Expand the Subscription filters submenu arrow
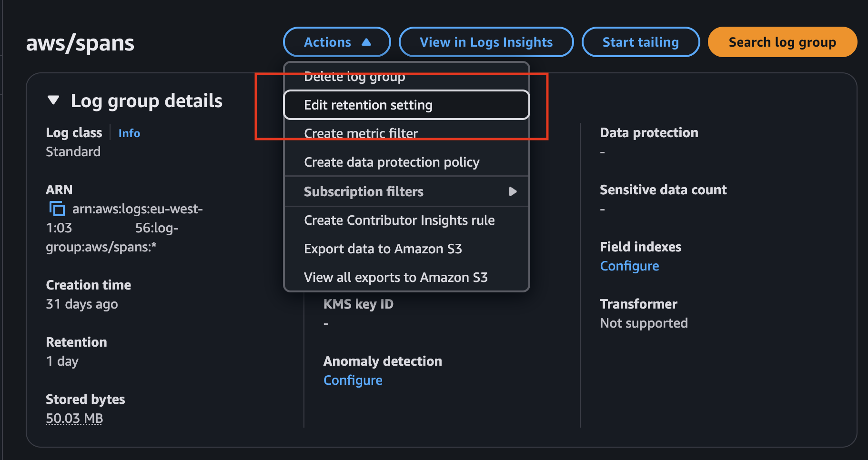This screenshot has height=460, width=868. (513, 191)
